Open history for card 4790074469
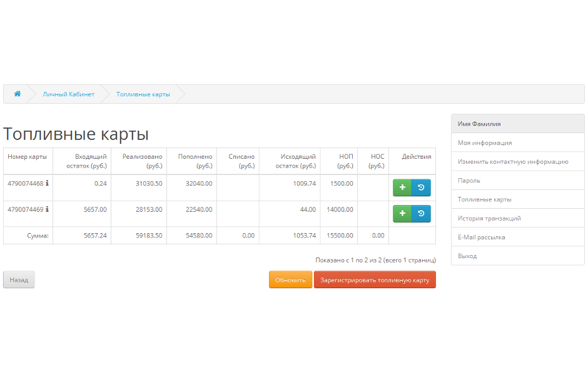The image size is (588, 375). (x=421, y=214)
